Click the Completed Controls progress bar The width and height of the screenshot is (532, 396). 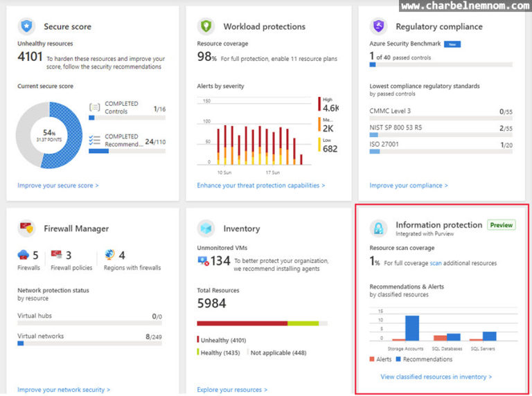tap(127, 118)
